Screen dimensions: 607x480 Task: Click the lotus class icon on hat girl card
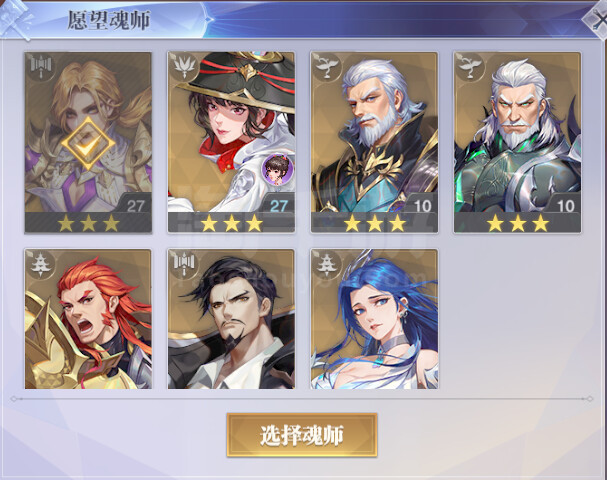pos(184,68)
